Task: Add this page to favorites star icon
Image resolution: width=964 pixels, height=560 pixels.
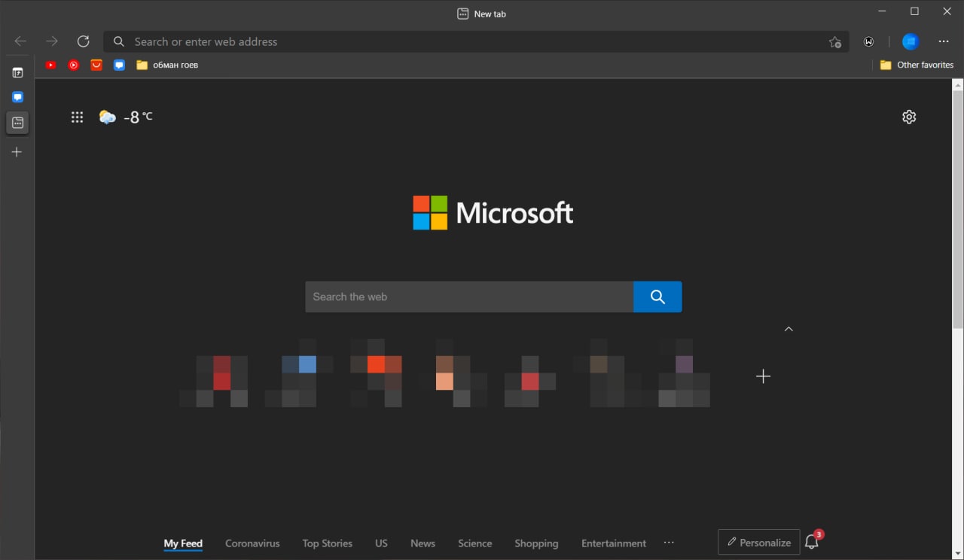Action: 834,42
